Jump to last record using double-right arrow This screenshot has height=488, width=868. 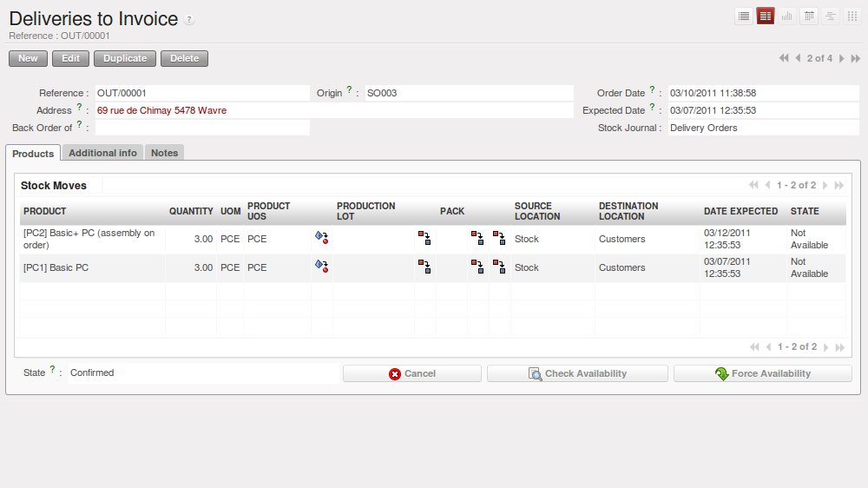(x=856, y=58)
